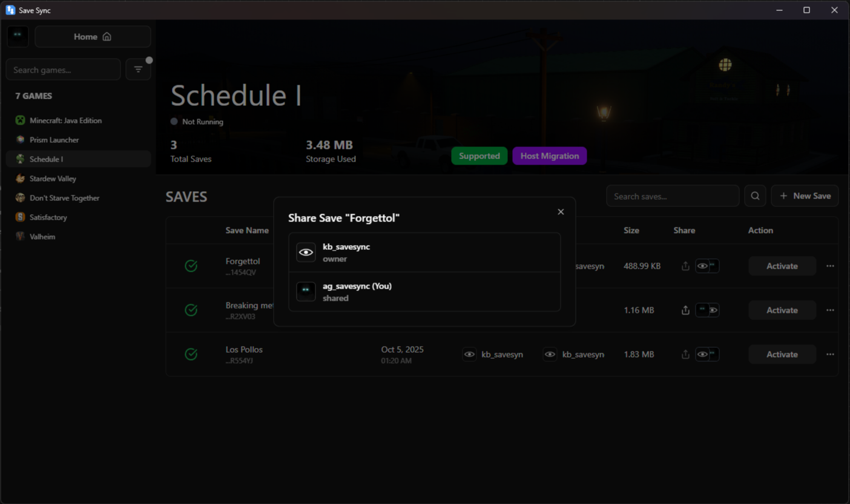Screen dimensions: 850x504
Task: Click the Breaking save sync status checkmark
Action: click(191, 310)
